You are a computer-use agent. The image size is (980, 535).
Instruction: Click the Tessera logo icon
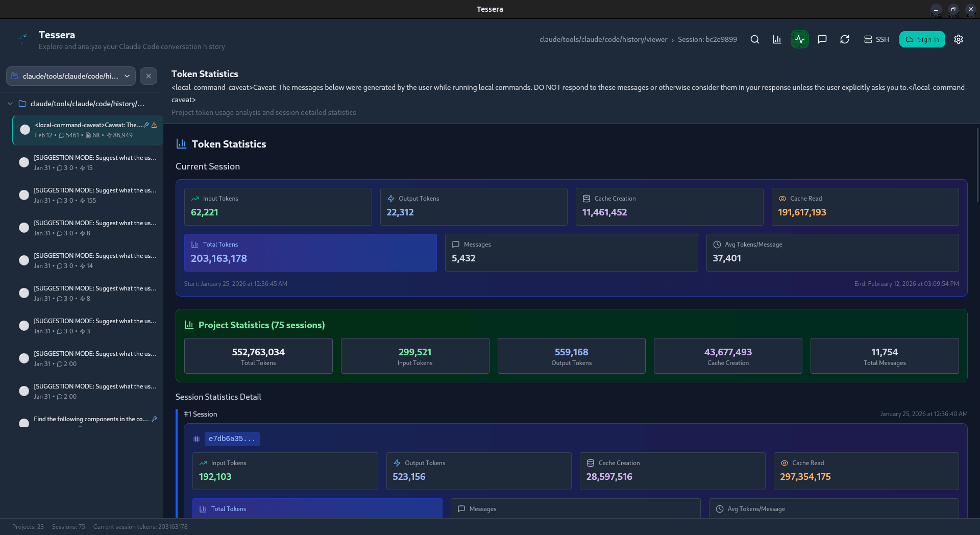pos(22,38)
